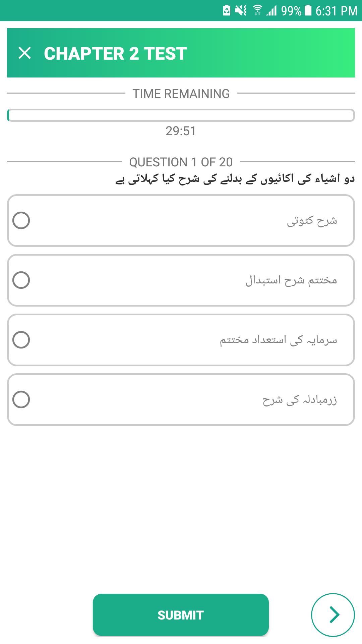The width and height of the screenshot is (362, 644).
Task: Tap the 6:31 PM clock
Action: point(337,11)
